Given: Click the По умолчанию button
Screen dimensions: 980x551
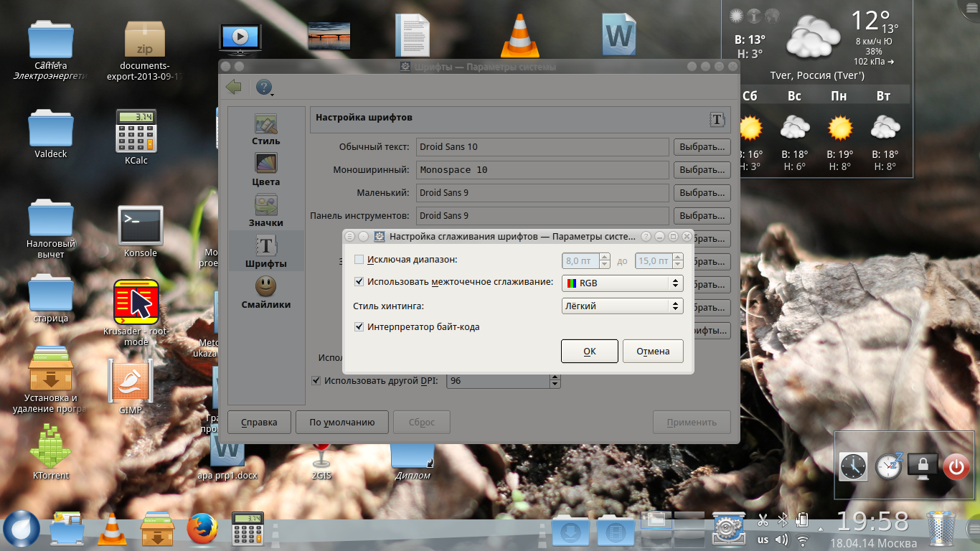Looking at the screenshot, I should (342, 422).
